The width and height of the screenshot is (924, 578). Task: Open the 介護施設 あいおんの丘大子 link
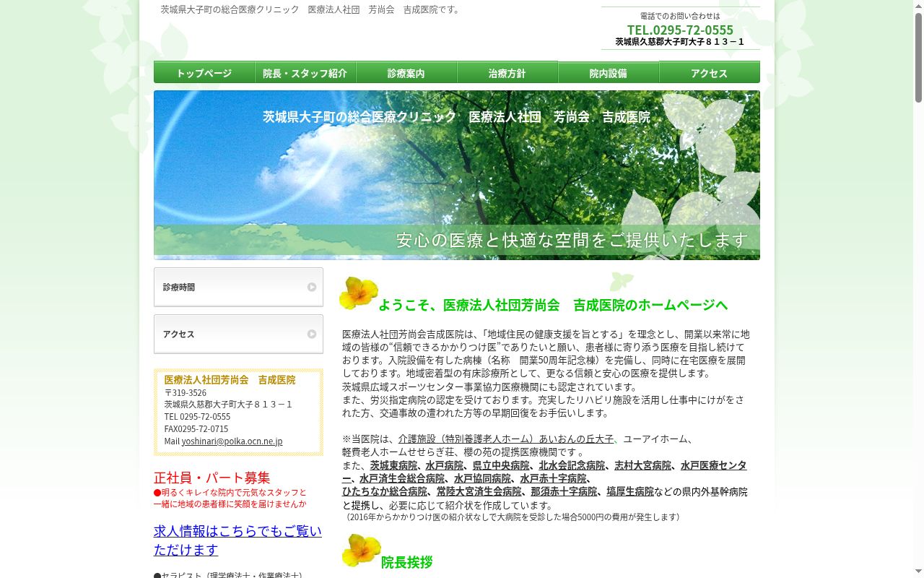pyautogui.click(x=506, y=439)
